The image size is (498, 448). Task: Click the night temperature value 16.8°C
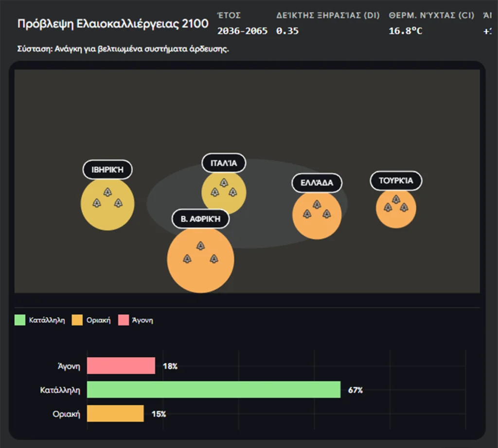point(406,31)
